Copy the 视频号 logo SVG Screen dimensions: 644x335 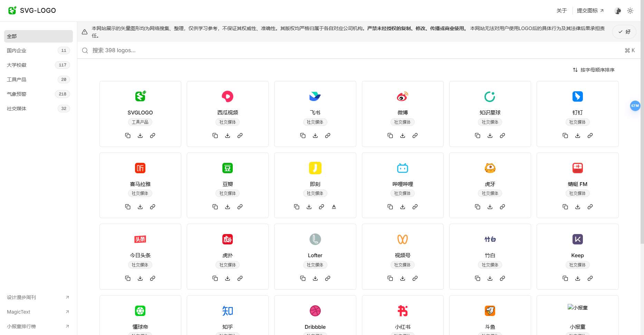pyautogui.click(x=390, y=278)
